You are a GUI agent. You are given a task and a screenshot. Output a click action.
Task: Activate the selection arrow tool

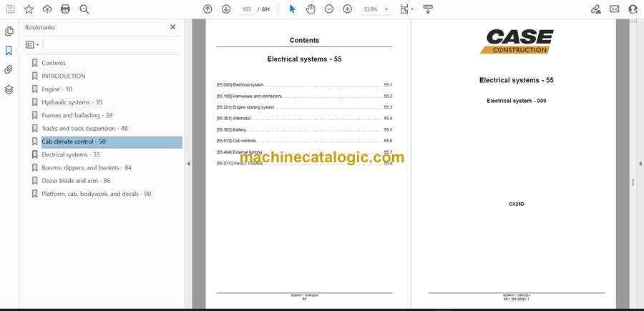(x=293, y=9)
